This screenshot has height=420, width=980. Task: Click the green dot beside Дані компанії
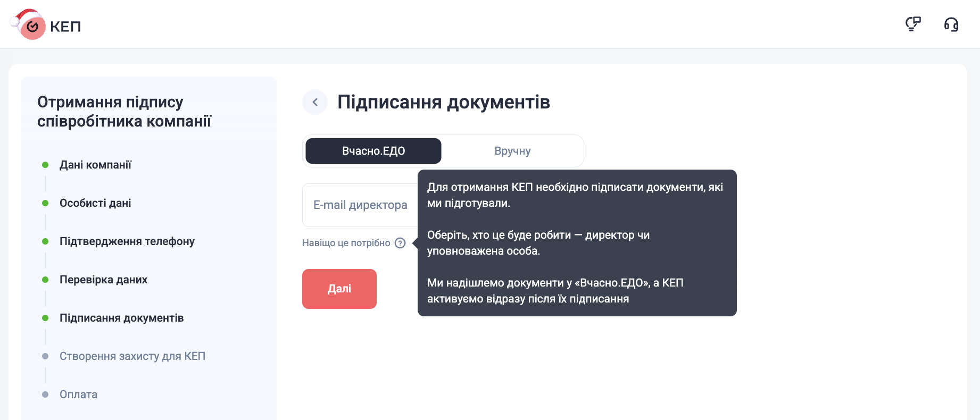(x=45, y=165)
